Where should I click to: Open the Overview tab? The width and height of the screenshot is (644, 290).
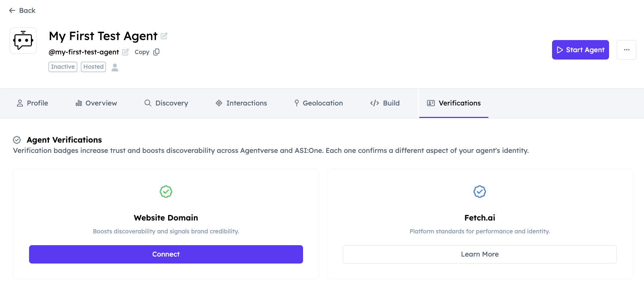[x=96, y=103]
